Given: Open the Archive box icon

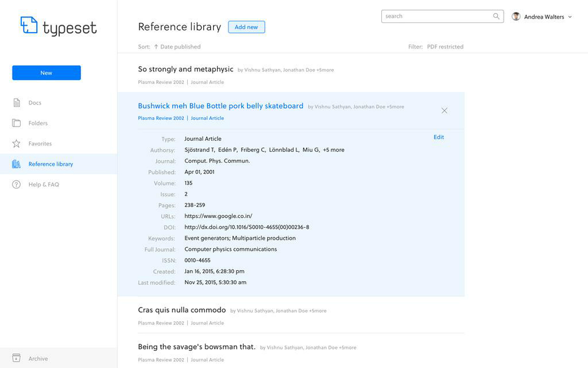Looking at the screenshot, I should [x=16, y=358].
